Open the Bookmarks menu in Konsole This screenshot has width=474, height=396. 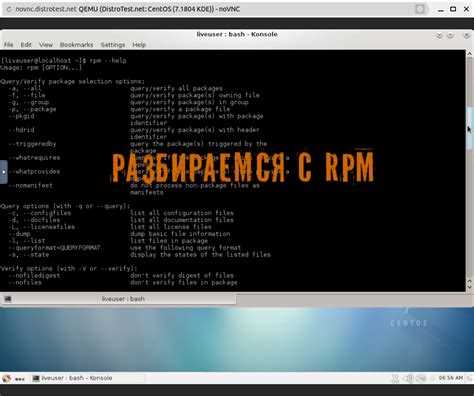coord(76,45)
